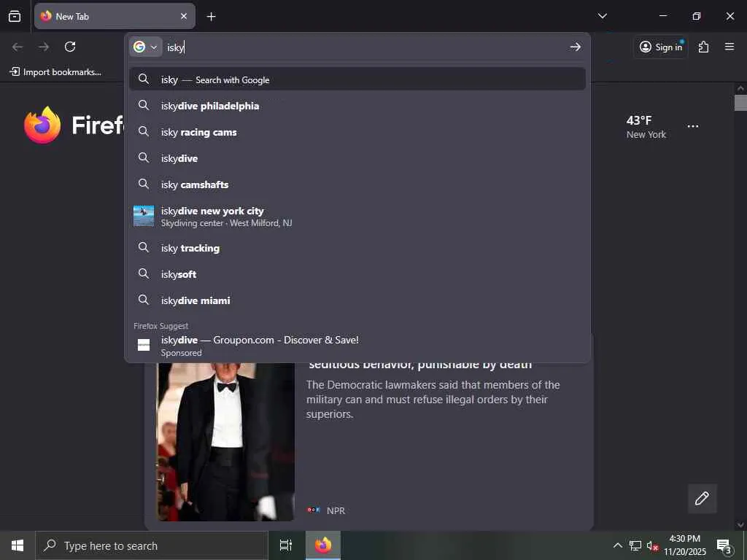Click the iskydive new york city thumbnail image
Viewport: 747px width, 560px height.
[144, 216]
